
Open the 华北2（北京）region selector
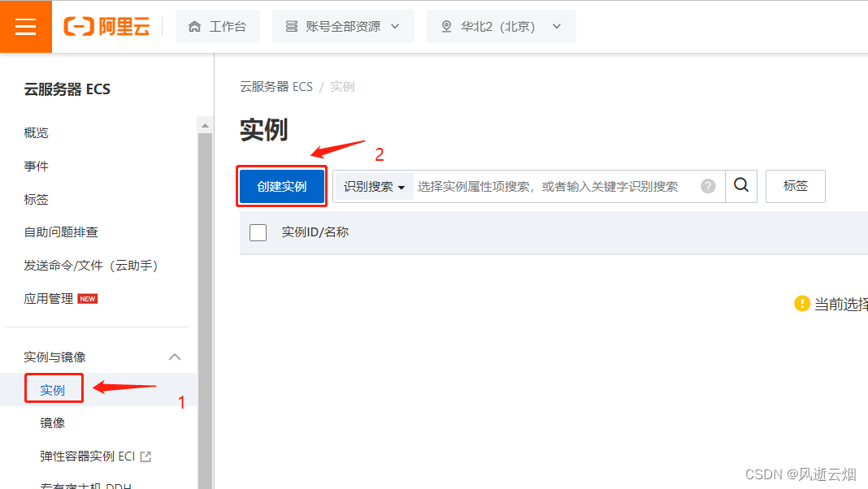click(x=501, y=27)
